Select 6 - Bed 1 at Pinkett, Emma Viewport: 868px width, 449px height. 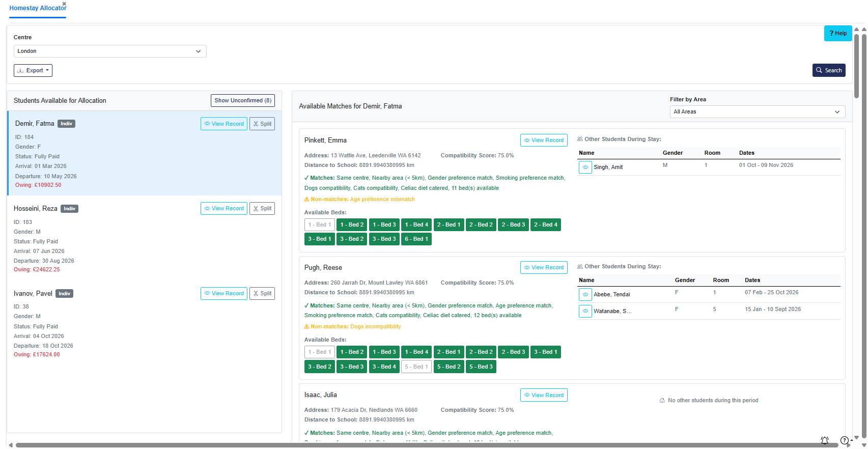click(416, 239)
